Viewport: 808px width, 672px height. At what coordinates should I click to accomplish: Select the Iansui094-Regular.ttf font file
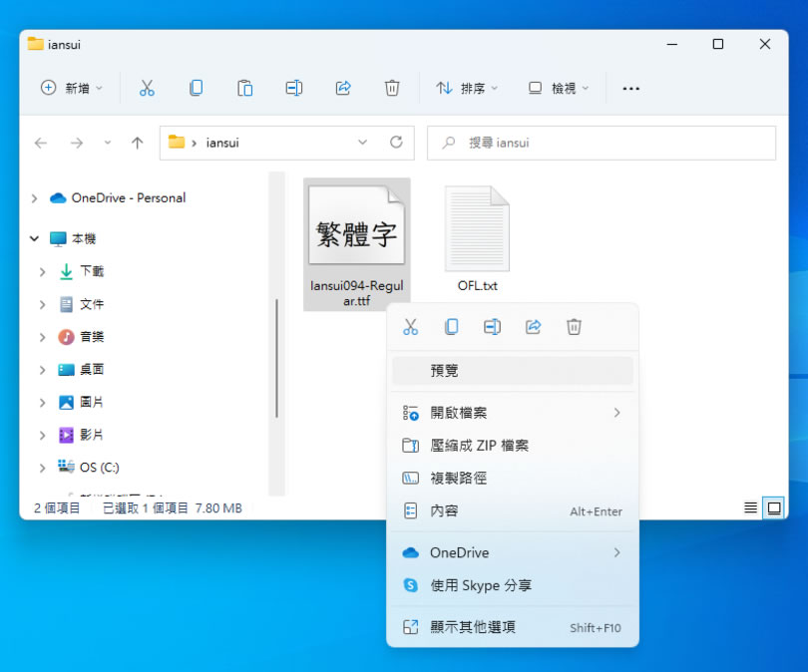click(x=356, y=244)
